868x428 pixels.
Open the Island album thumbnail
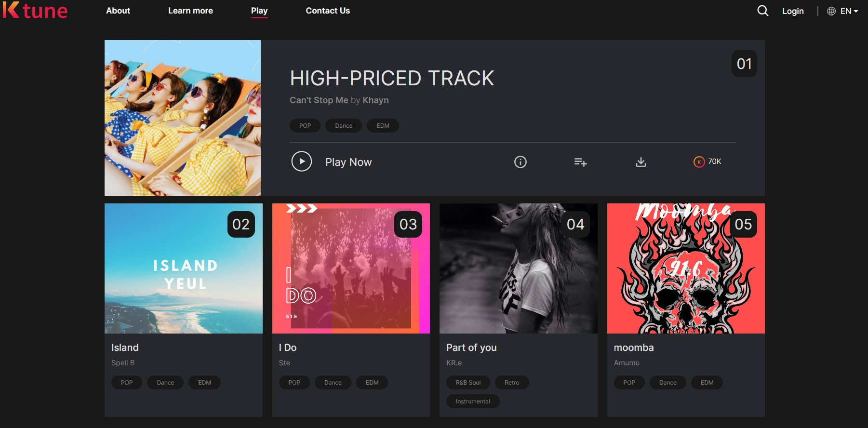(184, 268)
